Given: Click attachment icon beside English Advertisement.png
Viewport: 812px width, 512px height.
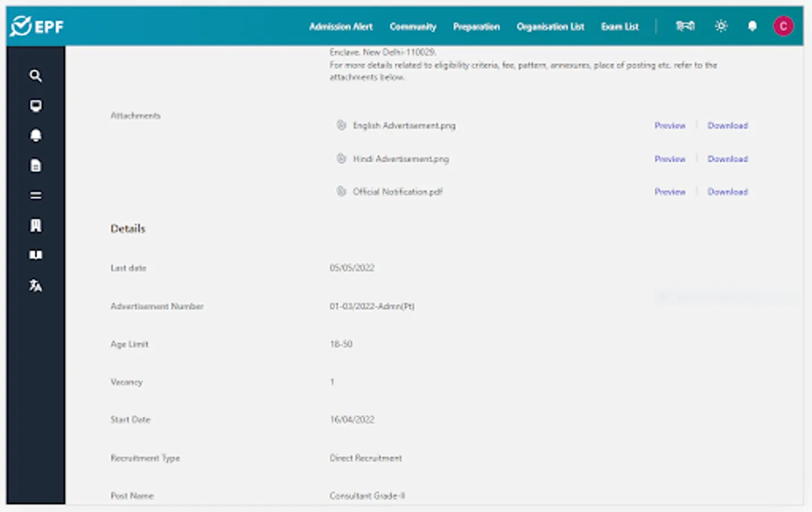Looking at the screenshot, I should [341, 125].
